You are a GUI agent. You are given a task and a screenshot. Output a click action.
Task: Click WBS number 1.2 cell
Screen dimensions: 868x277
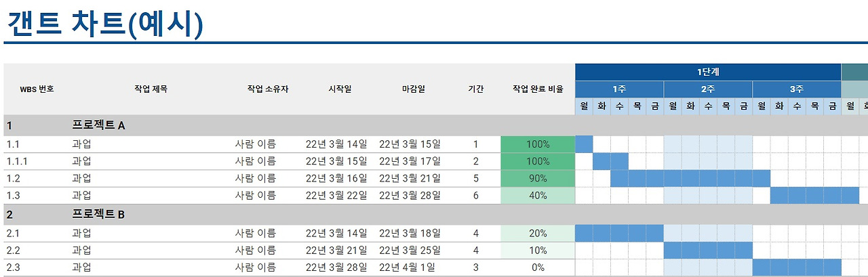pos(14,178)
